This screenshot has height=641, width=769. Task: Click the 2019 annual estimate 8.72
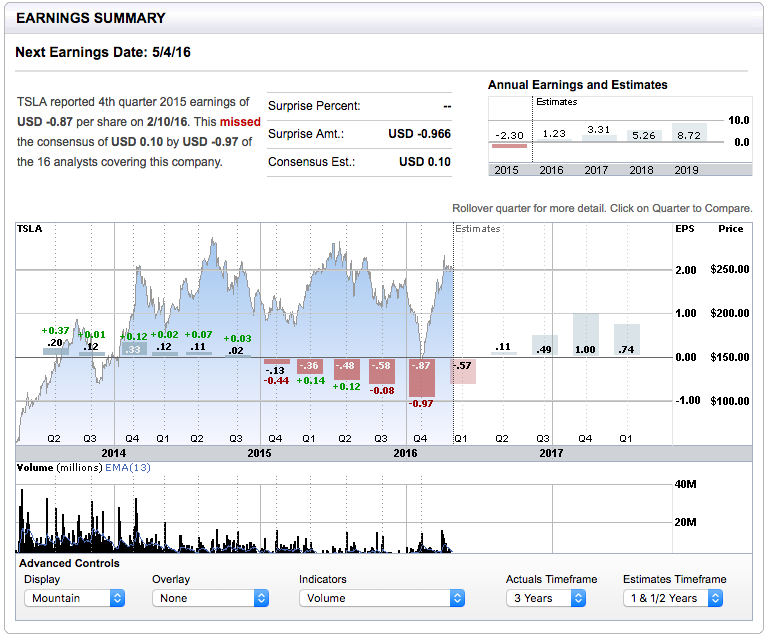pos(689,135)
